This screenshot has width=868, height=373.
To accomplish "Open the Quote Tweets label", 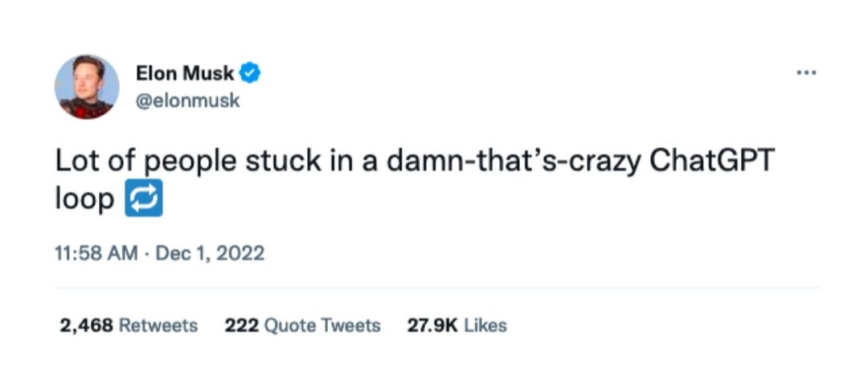I will point(322,326).
